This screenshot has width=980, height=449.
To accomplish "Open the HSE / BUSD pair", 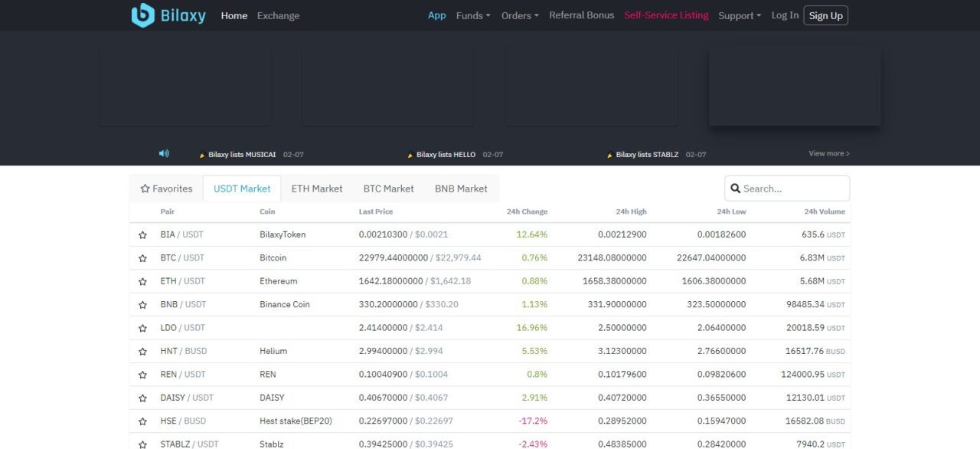I will point(183,421).
